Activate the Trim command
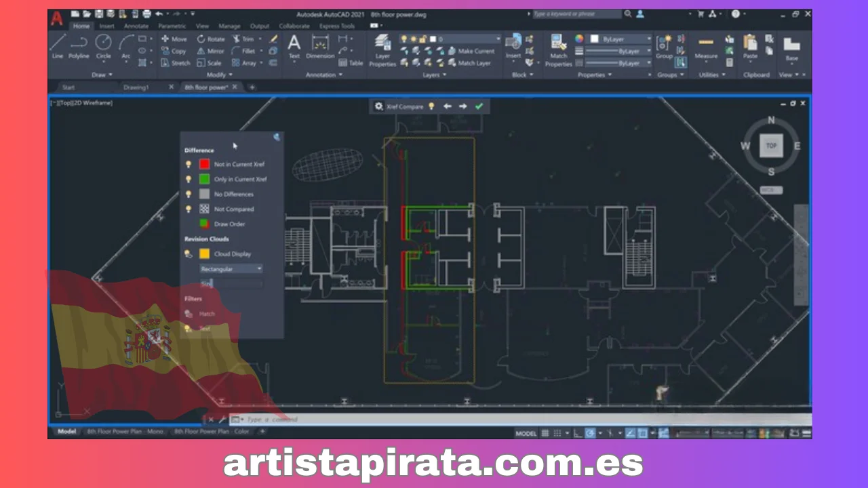The image size is (868, 488). tap(243, 39)
